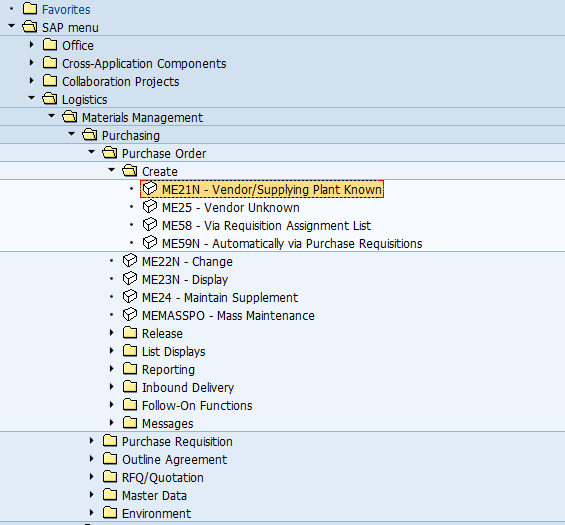565x525 pixels.
Task: Click the Collaboration Projects folder icon
Action: (50, 81)
